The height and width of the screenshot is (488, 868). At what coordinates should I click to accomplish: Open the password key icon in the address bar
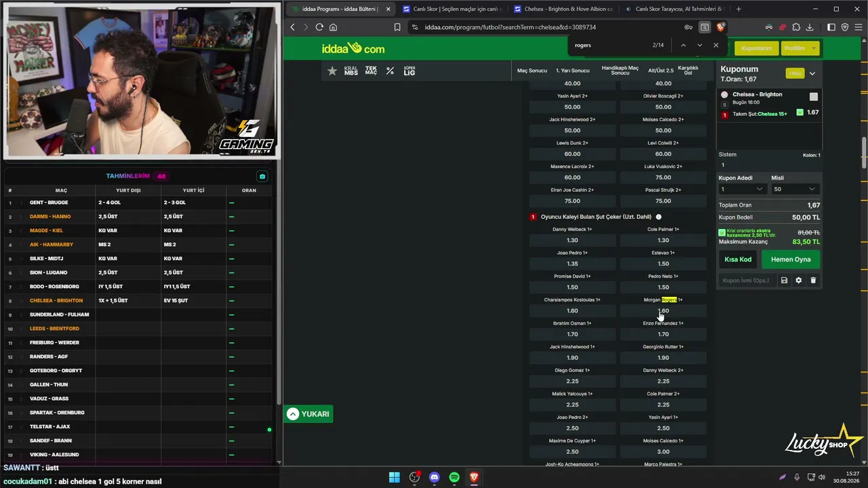point(688,27)
